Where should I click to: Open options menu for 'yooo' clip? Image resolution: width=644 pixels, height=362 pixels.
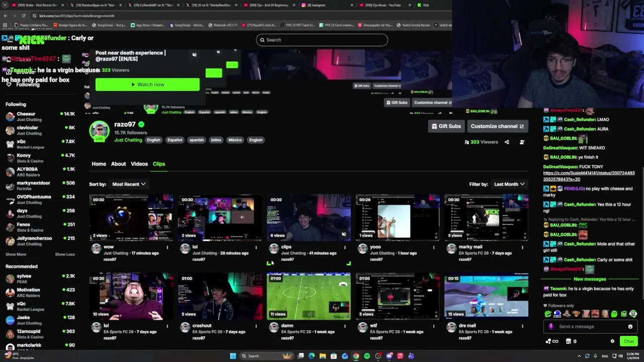[x=434, y=247]
